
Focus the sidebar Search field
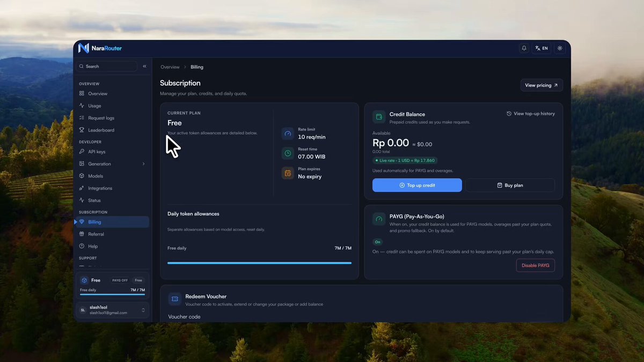click(x=106, y=67)
